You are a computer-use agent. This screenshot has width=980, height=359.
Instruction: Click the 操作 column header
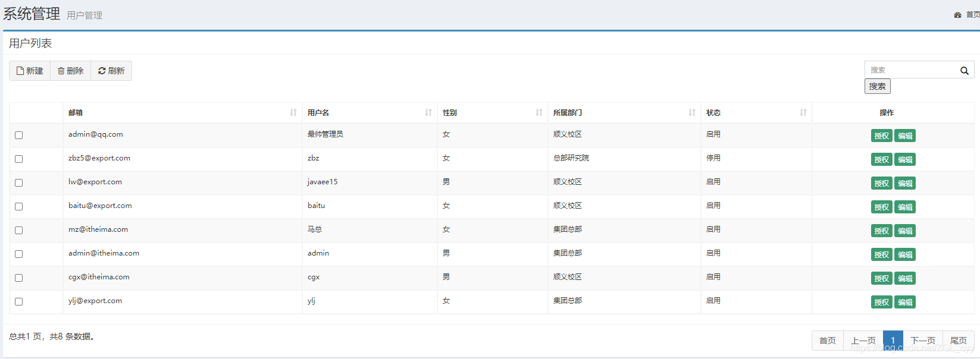click(x=887, y=112)
